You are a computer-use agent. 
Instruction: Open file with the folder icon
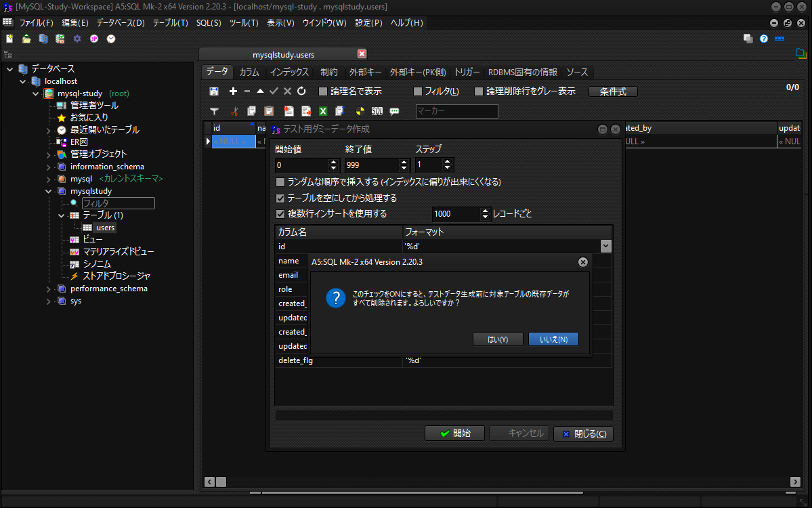(x=26, y=39)
